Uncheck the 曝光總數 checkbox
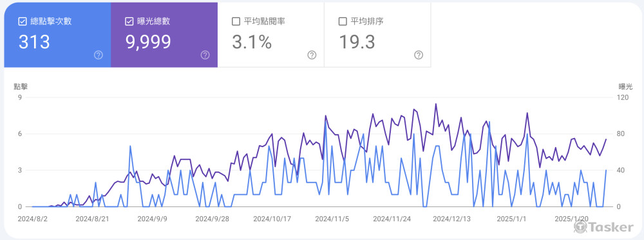 click(x=129, y=21)
